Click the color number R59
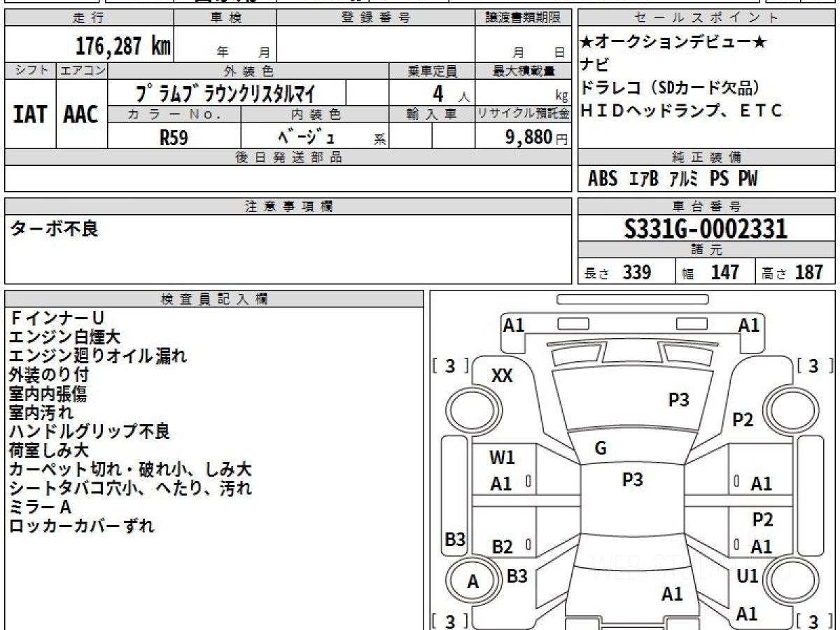 [174, 137]
